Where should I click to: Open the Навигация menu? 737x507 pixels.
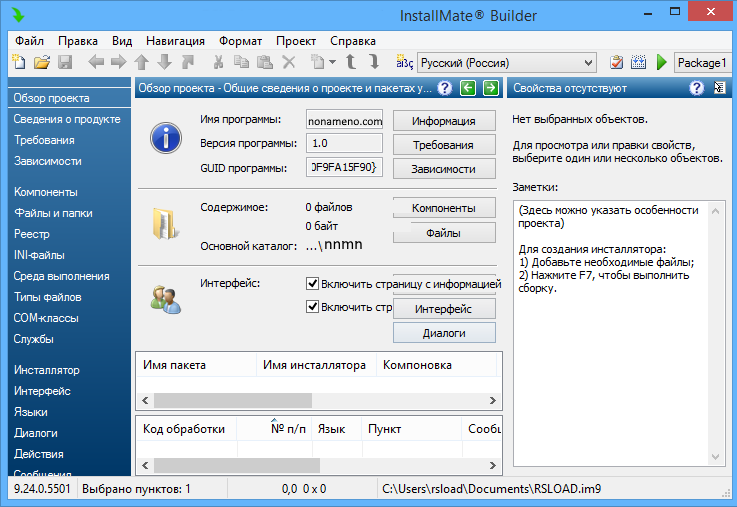pyautogui.click(x=175, y=41)
